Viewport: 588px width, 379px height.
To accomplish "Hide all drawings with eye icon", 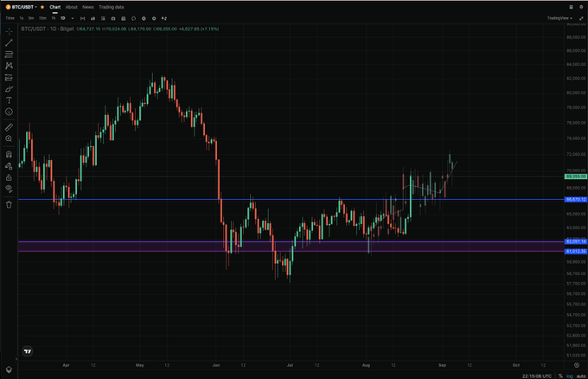I will coord(9,189).
